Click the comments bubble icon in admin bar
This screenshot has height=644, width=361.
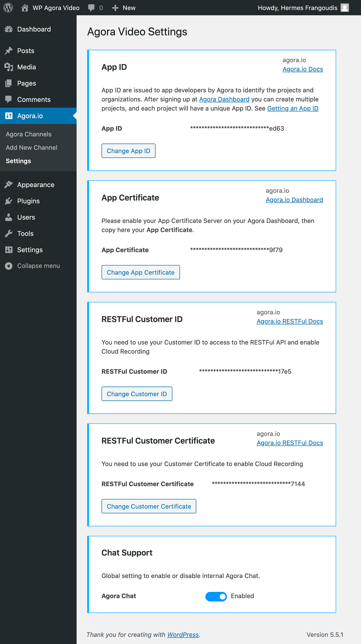click(x=91, y=8)
